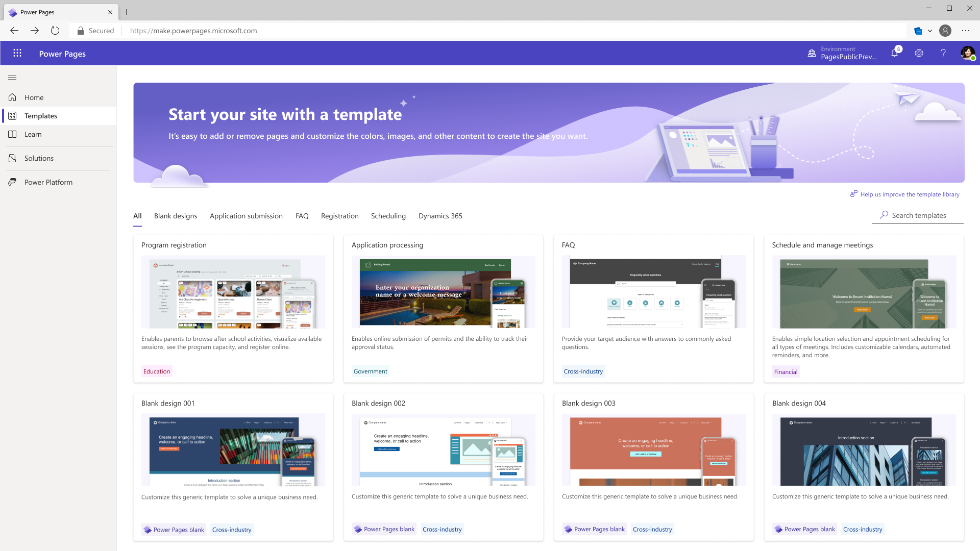
Task: Open the notifications bell icon
Action: point(894,53)
